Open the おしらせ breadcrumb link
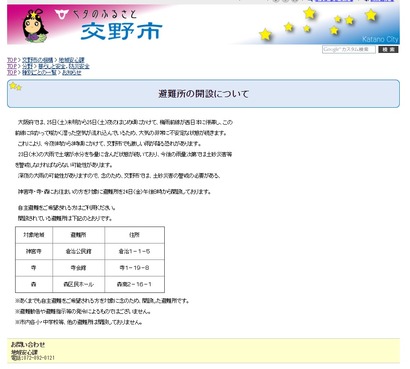The image size is (410, 369). pos(72,72)
